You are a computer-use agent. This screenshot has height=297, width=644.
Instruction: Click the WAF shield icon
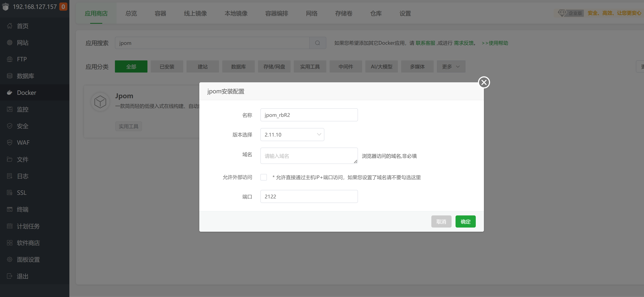[x=10, y=142]
